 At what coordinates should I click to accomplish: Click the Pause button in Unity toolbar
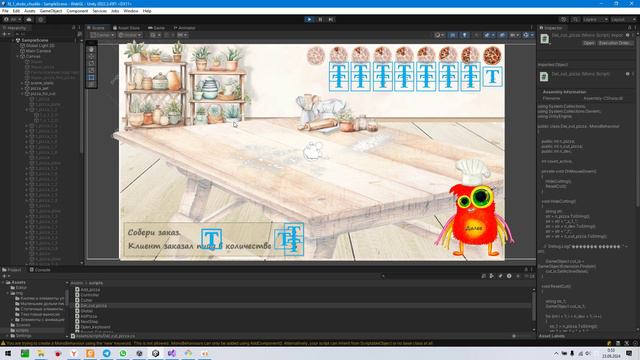coord(320,19)
